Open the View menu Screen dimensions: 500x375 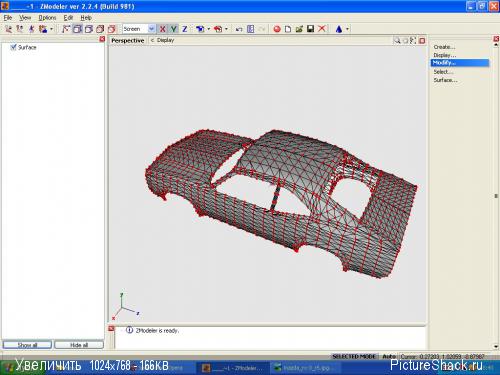(25, 18)
